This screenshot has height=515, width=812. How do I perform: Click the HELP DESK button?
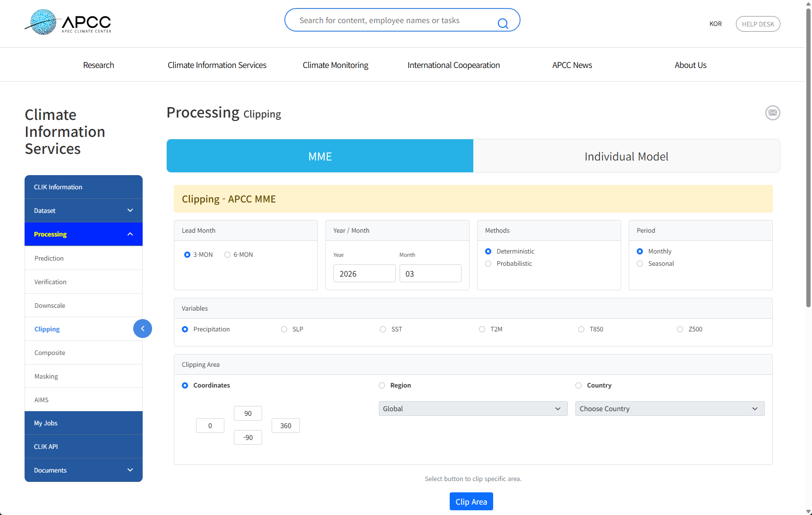[x=758, y=24]
